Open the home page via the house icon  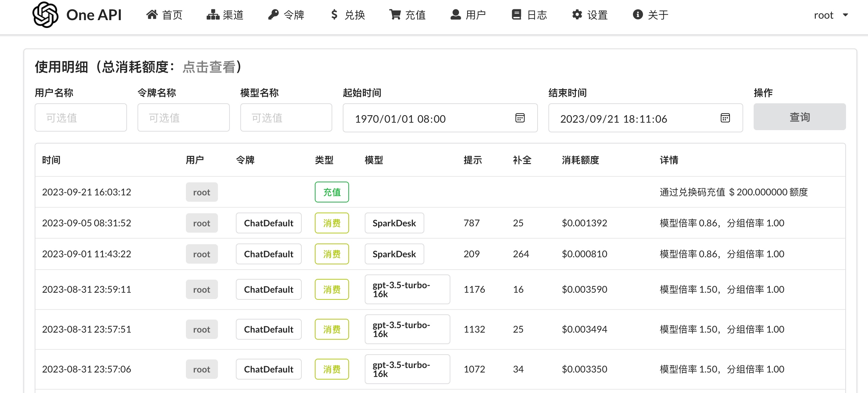click(x=152, y=15)
